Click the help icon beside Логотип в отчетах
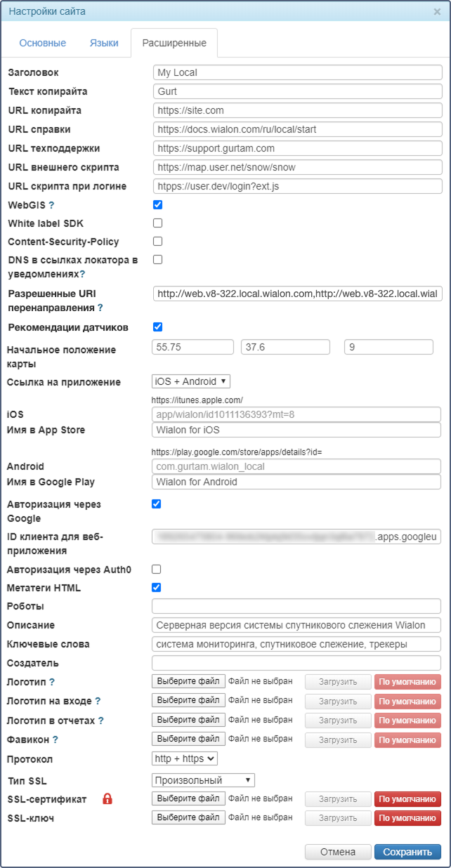Viewport: 451px width, 868px height. pyautogui.click(x=101, y=721)
